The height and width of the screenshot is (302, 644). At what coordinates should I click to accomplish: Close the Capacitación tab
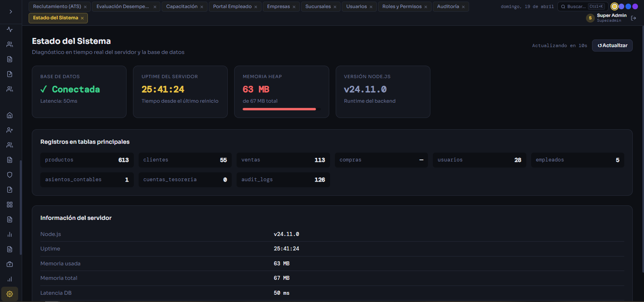click(x=202, y=7)
